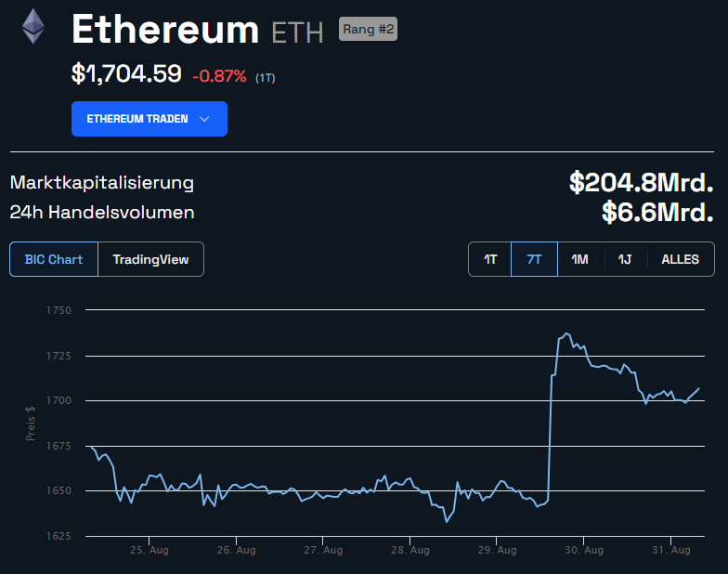Switch to the TradingView tab
This screenshot has width=728, height=574.
[150, 259]
